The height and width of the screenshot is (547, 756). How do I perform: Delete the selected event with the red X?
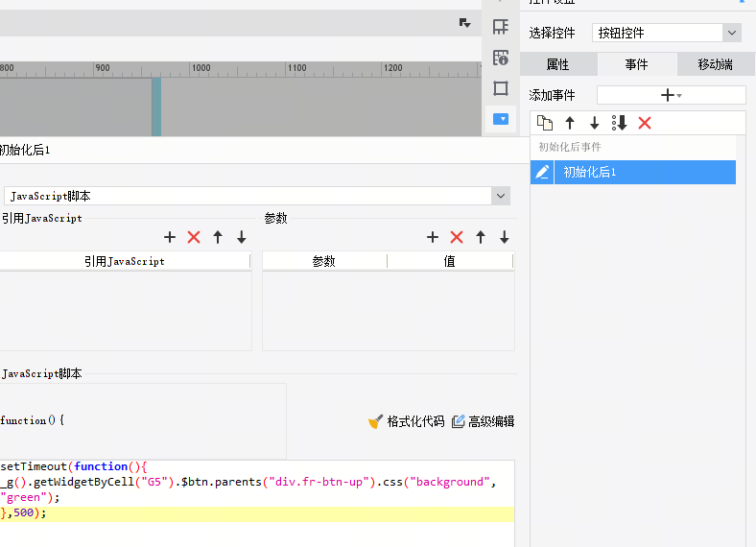click(x=645, y=123)
